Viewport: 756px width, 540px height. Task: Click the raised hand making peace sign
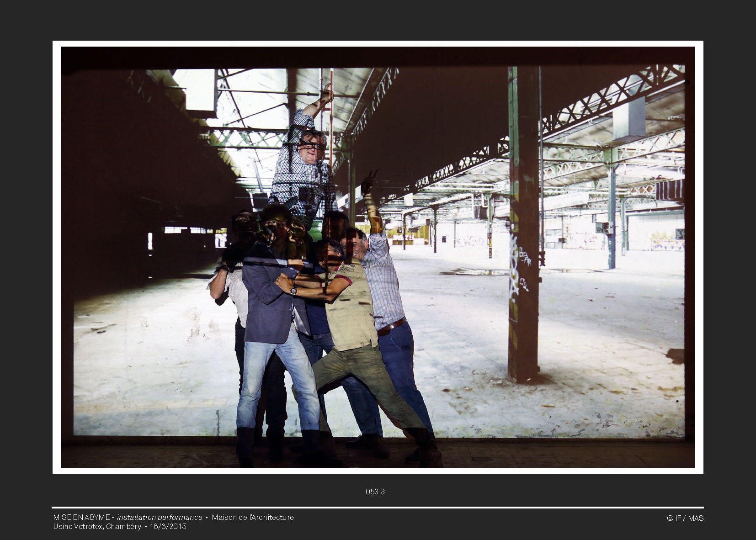pos(368,182)
